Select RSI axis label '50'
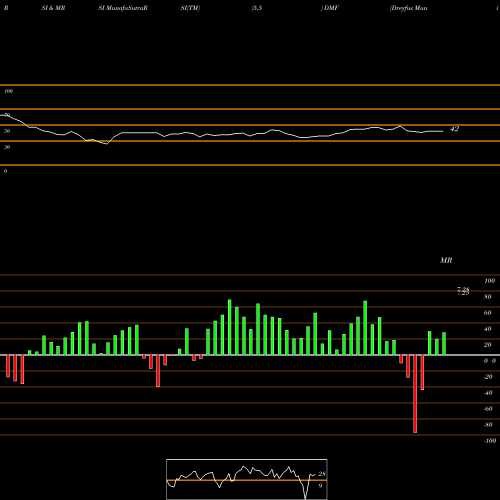This screenshot has height=500, width=500. (7, 131)
